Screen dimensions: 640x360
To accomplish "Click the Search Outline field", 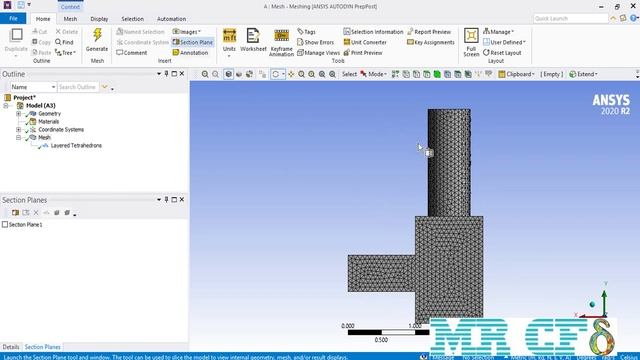I will pyautogui.click(x=78, y=87).
